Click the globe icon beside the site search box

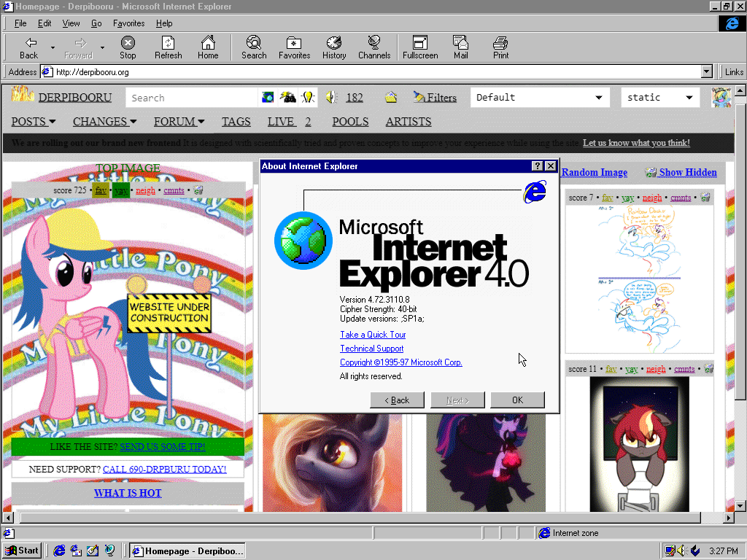[x=268, y=98]
